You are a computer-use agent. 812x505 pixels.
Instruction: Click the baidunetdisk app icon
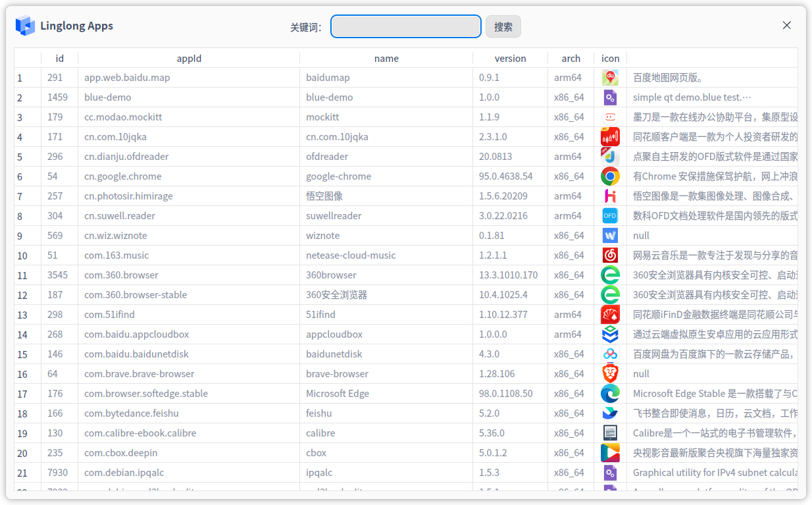pos(610,354)
